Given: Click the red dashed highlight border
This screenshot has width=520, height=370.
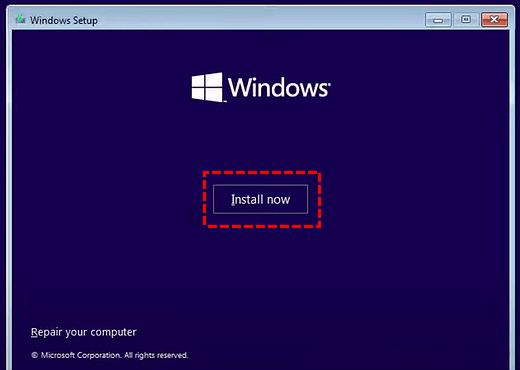Looking at the screenshot, I should click(262, 173).
